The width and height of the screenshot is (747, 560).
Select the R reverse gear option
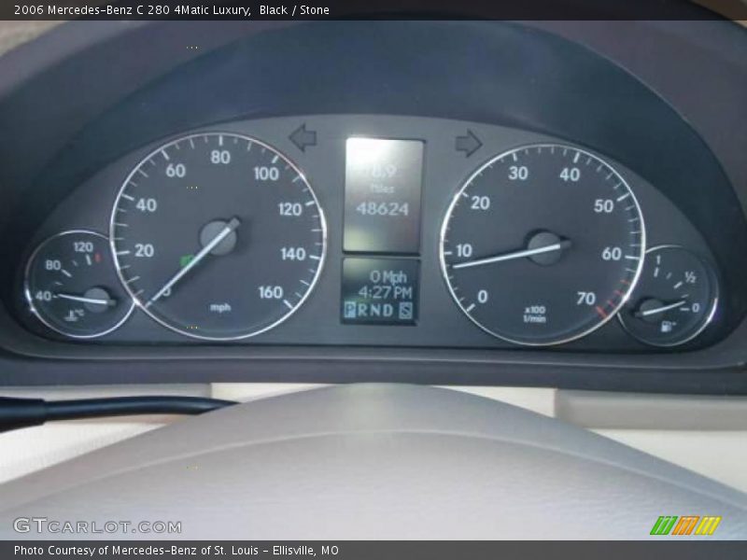point(362,310)
